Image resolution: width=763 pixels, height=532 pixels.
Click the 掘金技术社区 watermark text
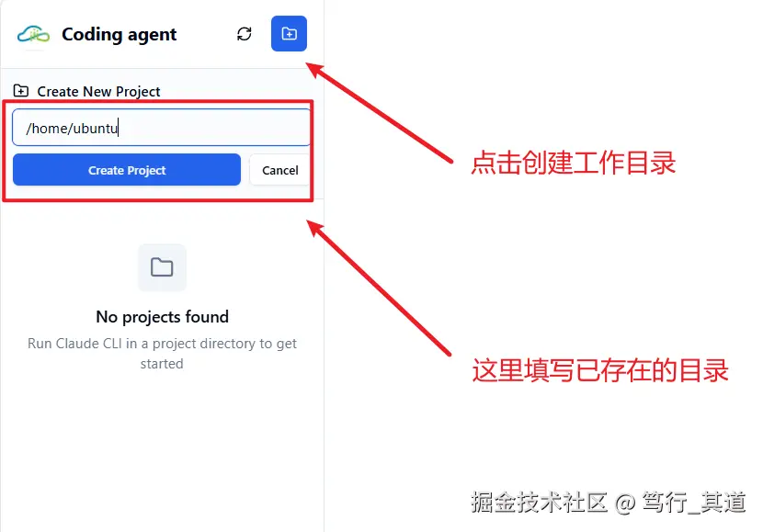(540, 502)
